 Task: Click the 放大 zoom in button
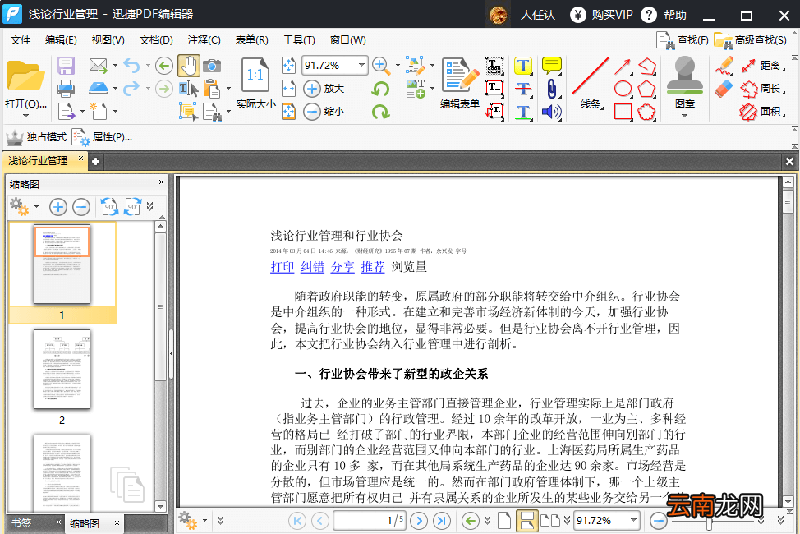click(x=324, y=89)
